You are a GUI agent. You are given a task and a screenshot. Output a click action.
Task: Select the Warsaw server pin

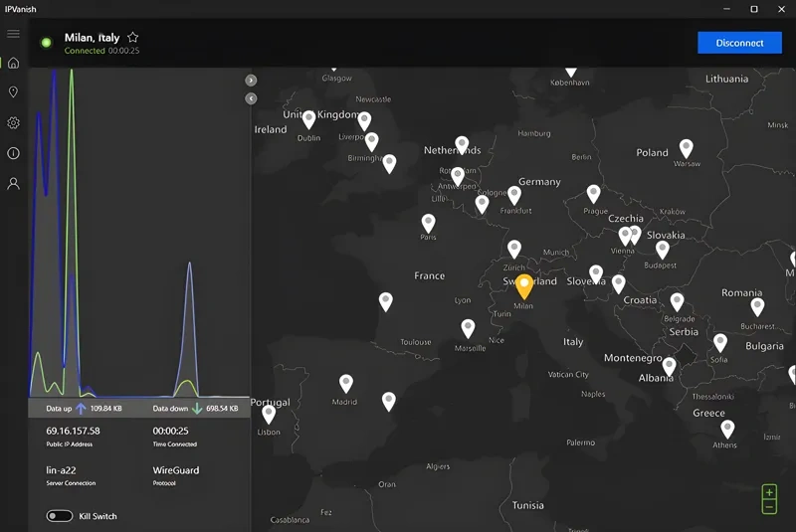pyautogui.click(x=686, y=148)
